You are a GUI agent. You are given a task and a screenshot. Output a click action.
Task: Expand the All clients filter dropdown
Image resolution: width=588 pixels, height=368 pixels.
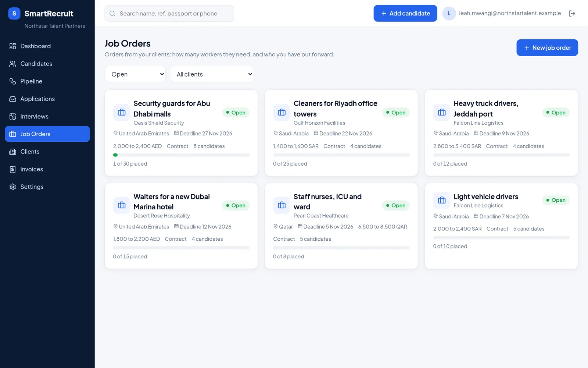tap(212, 74)
